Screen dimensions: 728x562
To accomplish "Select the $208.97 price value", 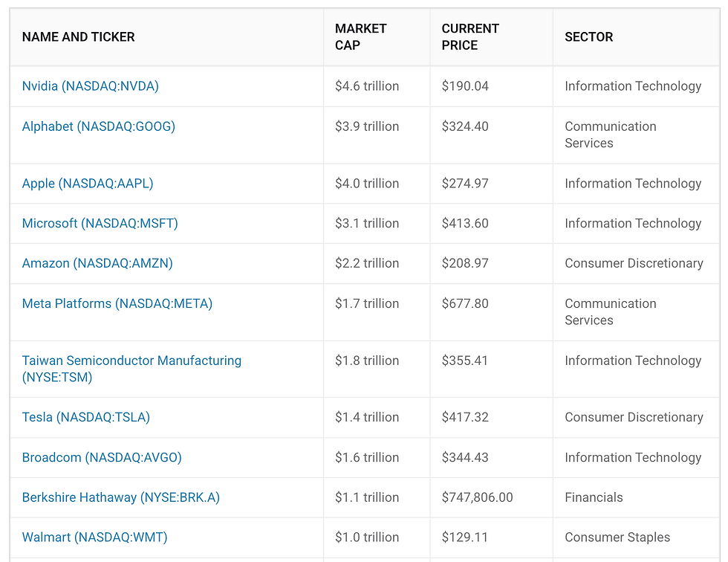I will tap(465, 263).
